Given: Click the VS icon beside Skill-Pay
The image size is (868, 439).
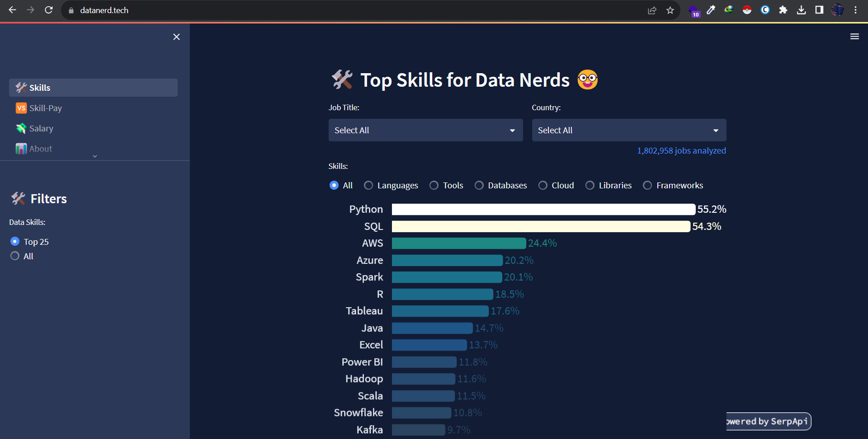Looking at the screenshot, I should (21, 108).
